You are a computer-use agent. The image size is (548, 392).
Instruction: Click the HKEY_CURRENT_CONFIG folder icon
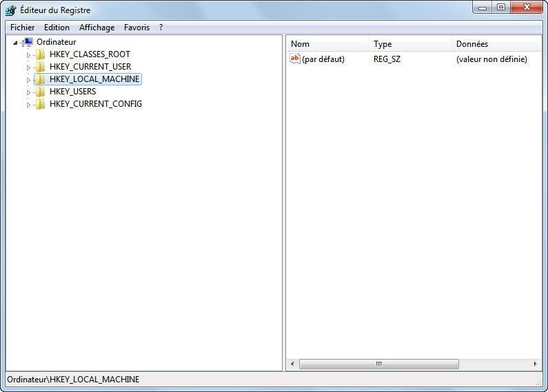(x=40, y=104)
